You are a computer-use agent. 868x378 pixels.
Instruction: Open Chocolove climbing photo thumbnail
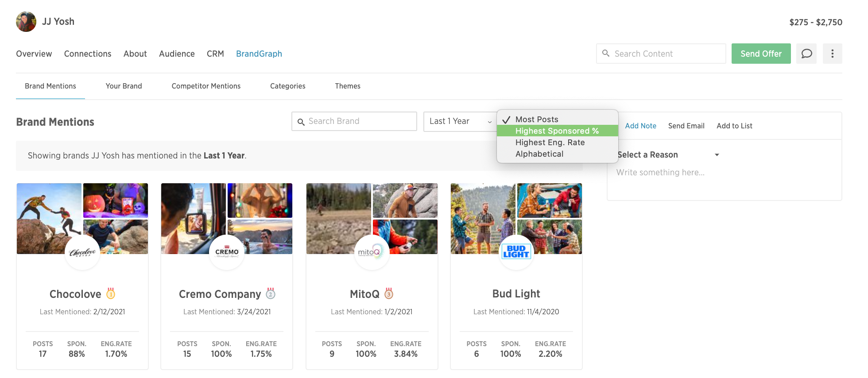(x=49, y=219)
